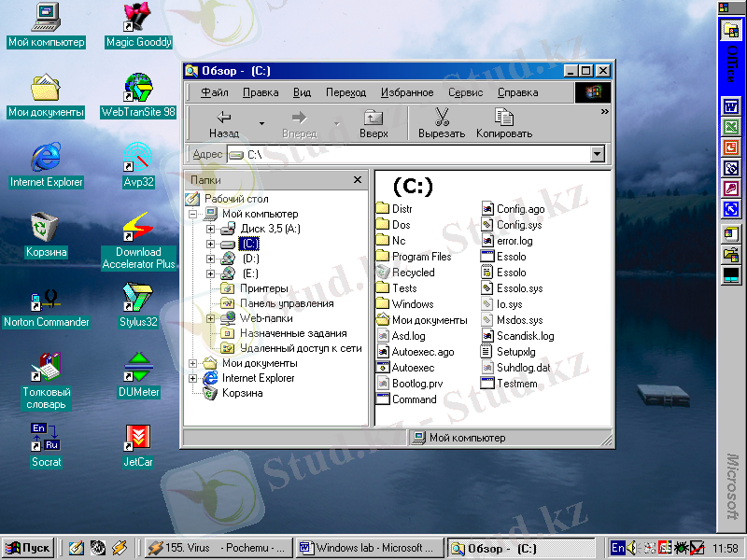Open the Файл menu
The width and height of the screenshot is (747, 560).
click(x=214, y=92)
